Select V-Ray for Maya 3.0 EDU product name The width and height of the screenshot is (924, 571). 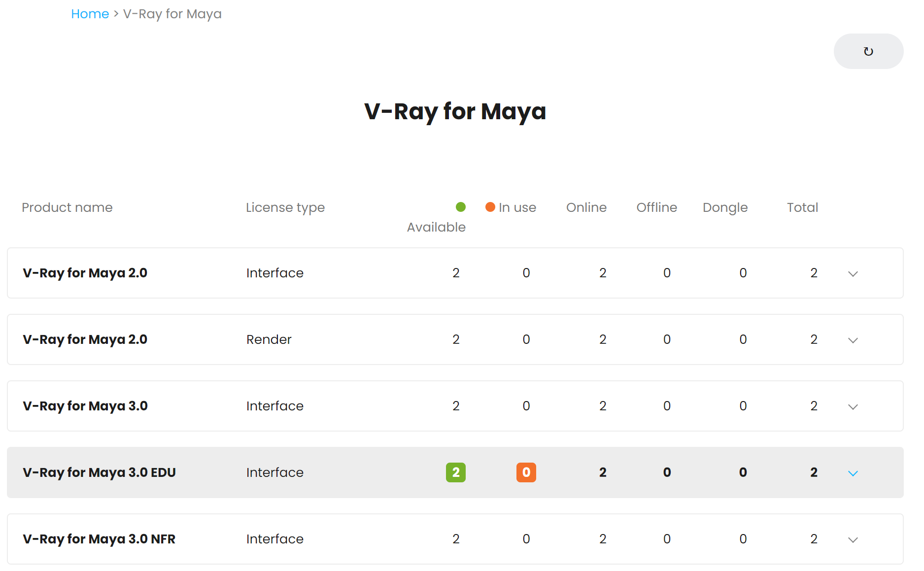coord(100,472)
